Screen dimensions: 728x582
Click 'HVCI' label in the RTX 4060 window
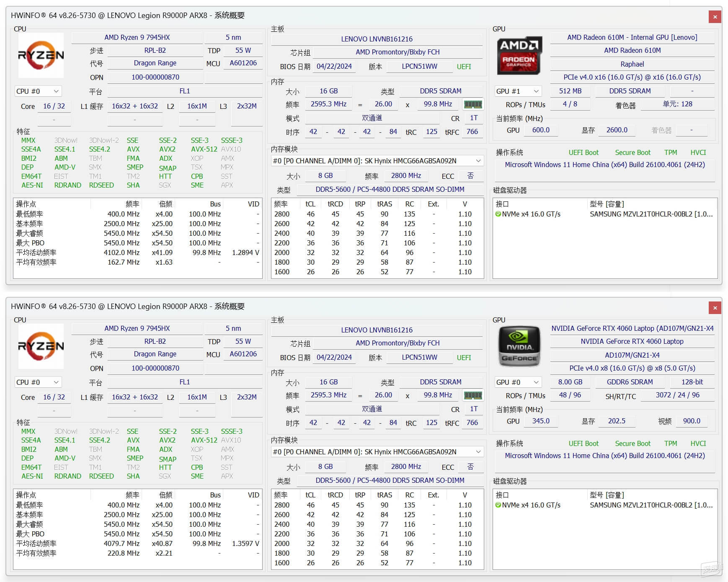tap(698, 443)
